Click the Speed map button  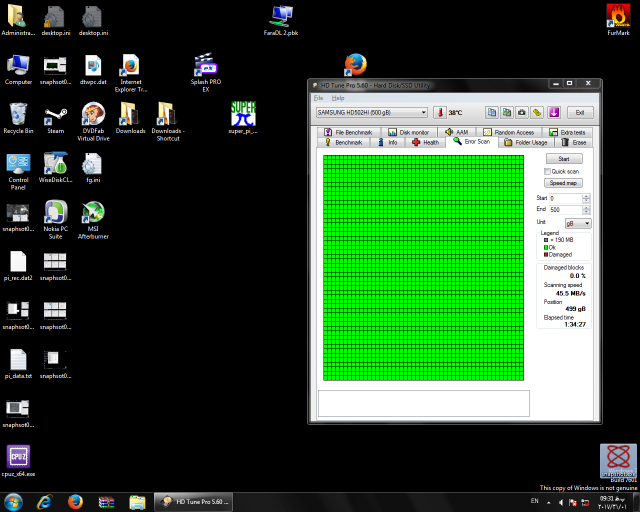coord(563,183)
